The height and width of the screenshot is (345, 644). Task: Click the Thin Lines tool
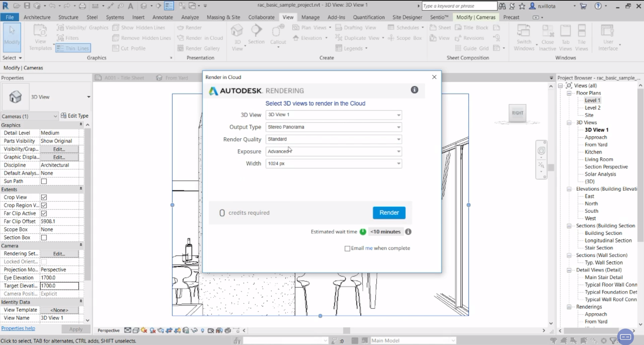click(73, 48)
